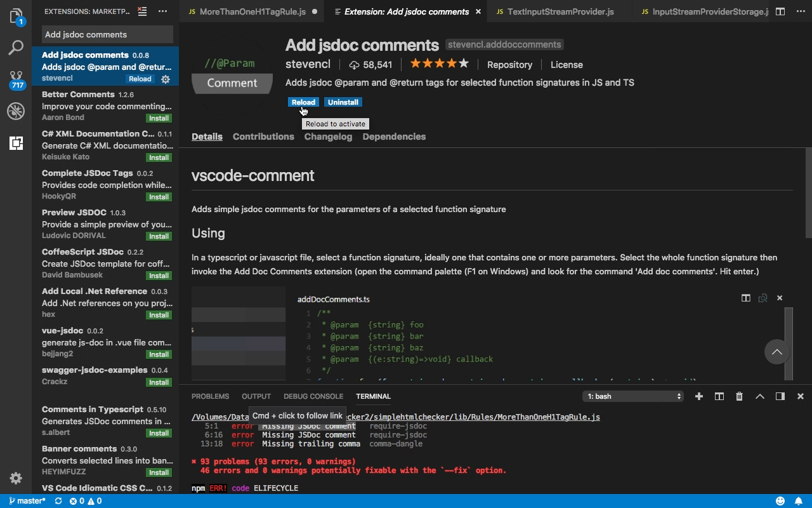Screen dimensions: 812x508
Task: Select VS Code Idiomatic CSS extension entry
Action: (x=105, y=488)
